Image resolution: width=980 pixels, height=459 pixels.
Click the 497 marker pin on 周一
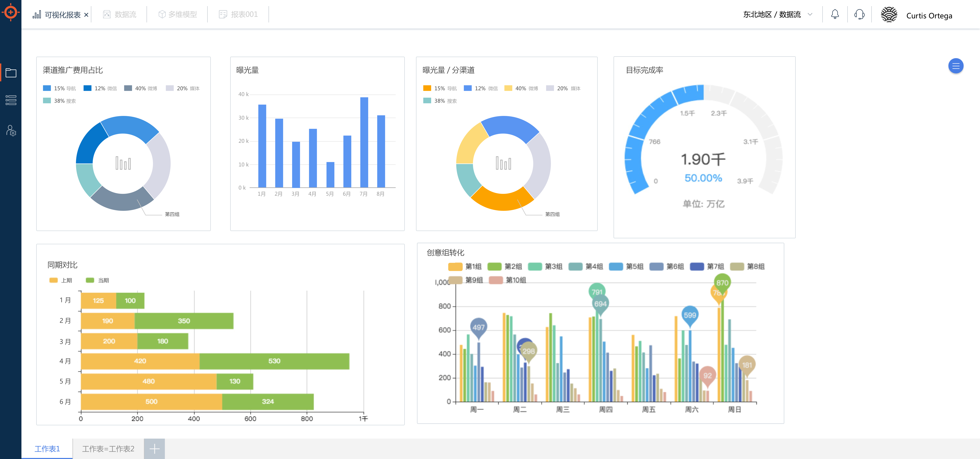tap(478, 329)
